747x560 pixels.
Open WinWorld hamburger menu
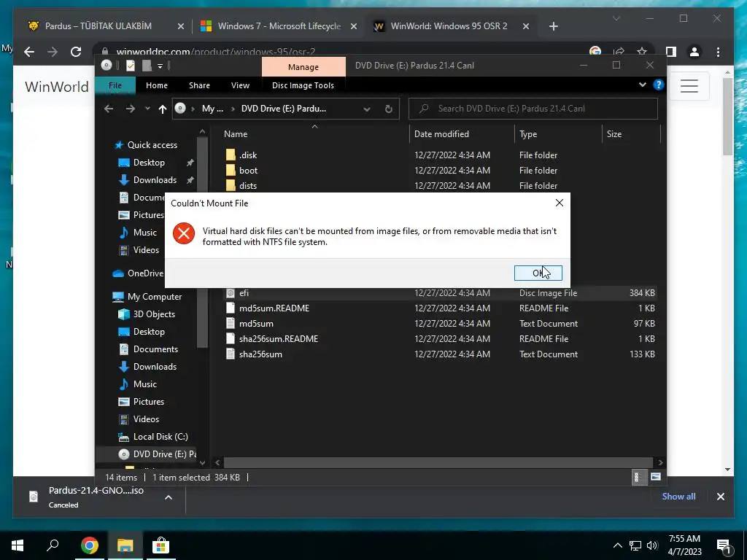(x=689, y=86)
